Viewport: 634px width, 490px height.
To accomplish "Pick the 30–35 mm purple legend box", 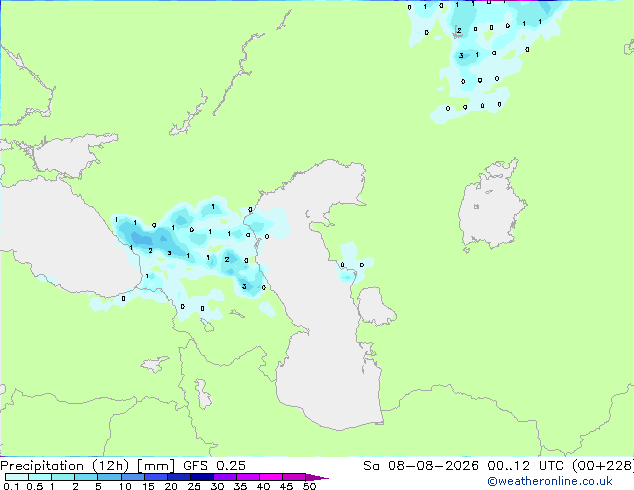I will coord(224,477).
